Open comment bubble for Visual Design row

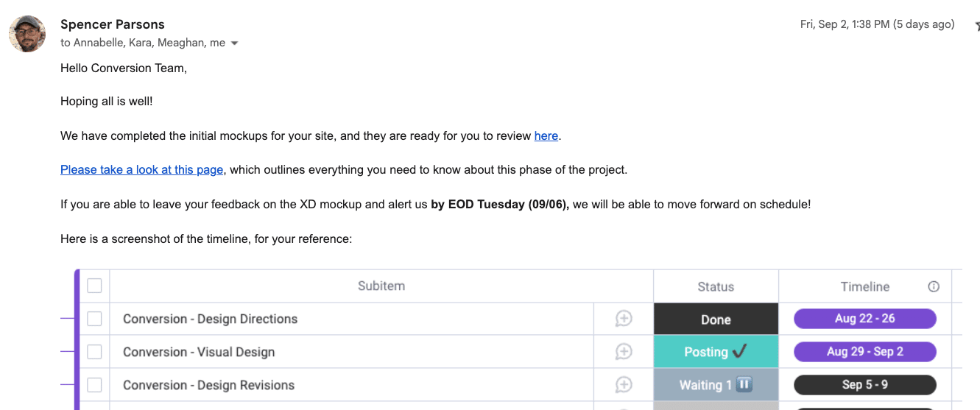624,352
